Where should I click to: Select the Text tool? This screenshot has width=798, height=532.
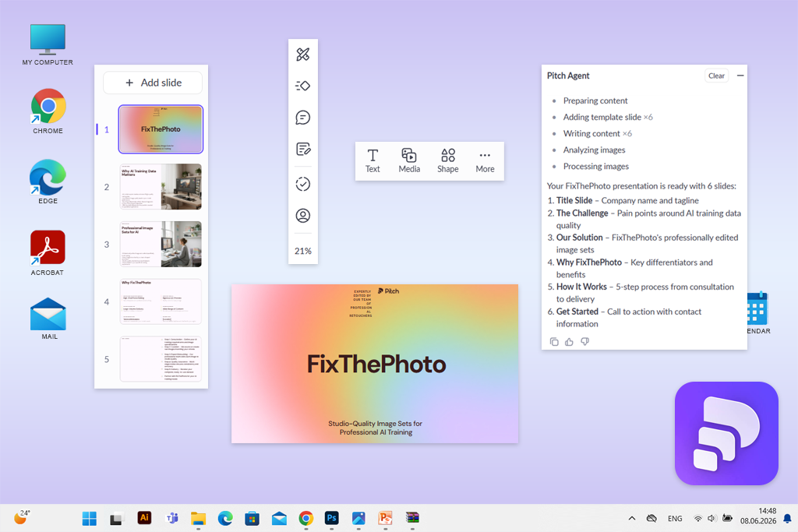point(373,160)
